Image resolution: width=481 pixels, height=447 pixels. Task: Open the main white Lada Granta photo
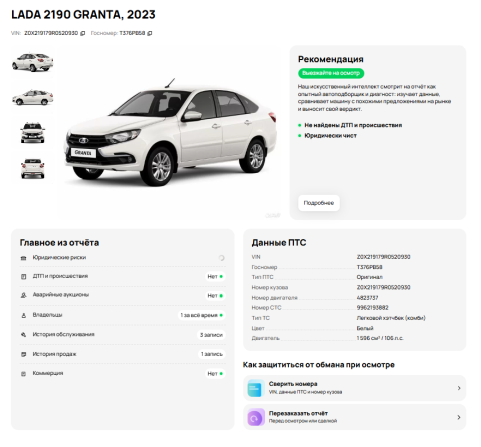[x=170, y=133]
